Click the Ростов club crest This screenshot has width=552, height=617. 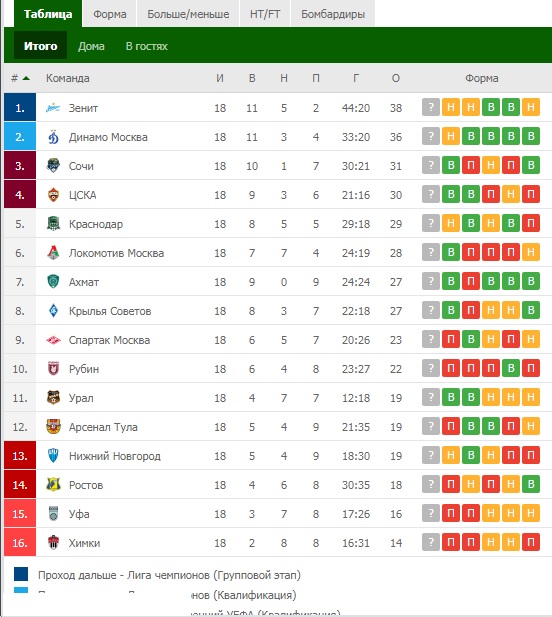click(53, 485)
